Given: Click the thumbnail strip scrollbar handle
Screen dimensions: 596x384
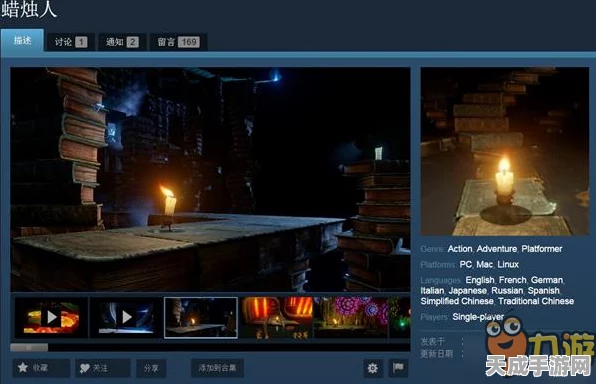Looking at the screenshot, I should click(29, 347).
